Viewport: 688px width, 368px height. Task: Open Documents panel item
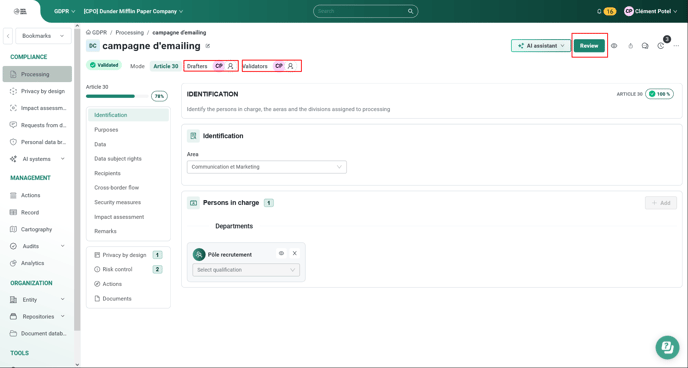128,299
